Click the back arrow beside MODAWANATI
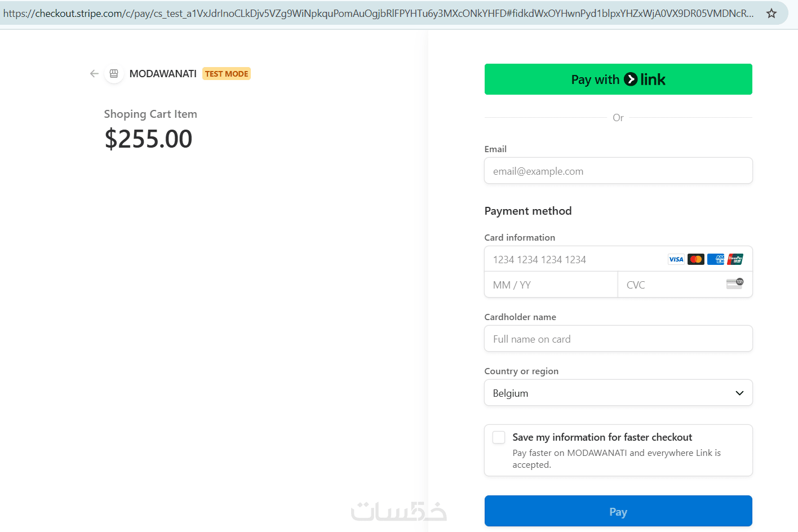 94,74
